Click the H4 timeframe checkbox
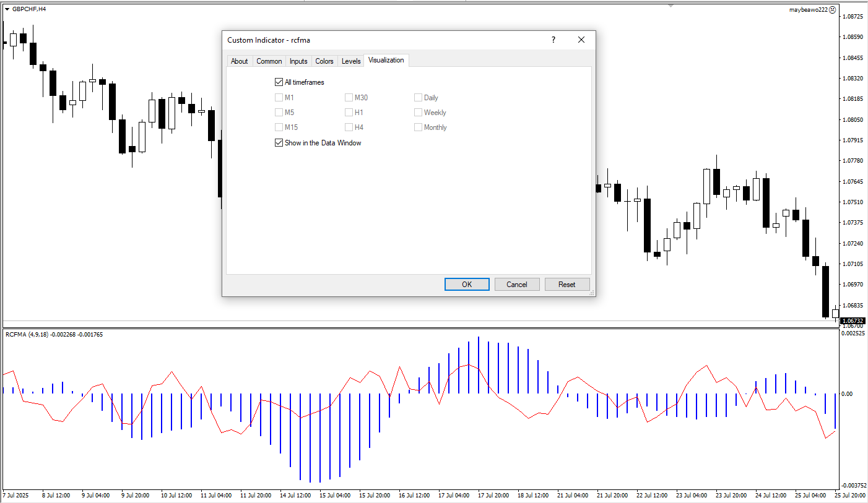This screenshot has height=503, width=868. pyautogui.click(x=349, y=127)
